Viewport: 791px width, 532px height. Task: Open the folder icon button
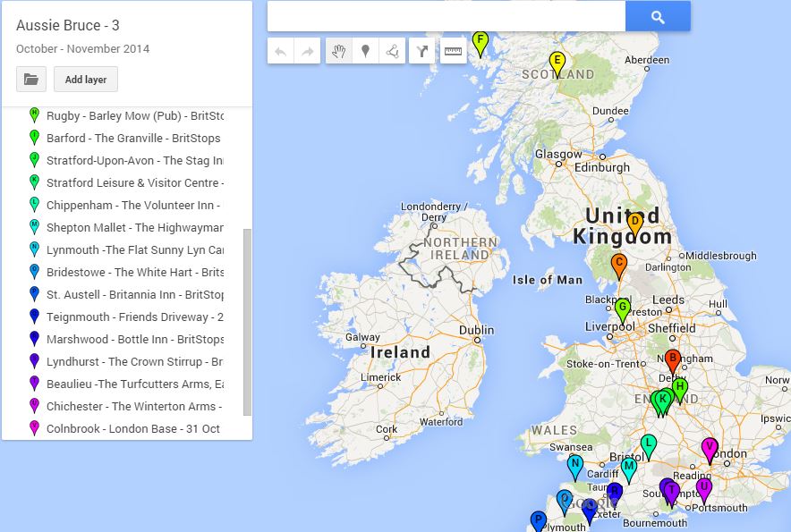pyautogui.click(x=31, y=80)
